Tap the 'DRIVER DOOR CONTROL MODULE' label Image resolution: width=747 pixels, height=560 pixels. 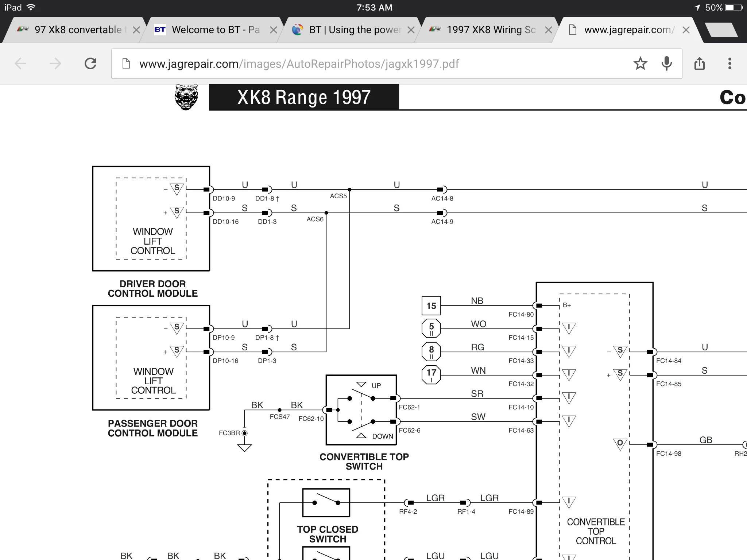[x=153, y=288]
